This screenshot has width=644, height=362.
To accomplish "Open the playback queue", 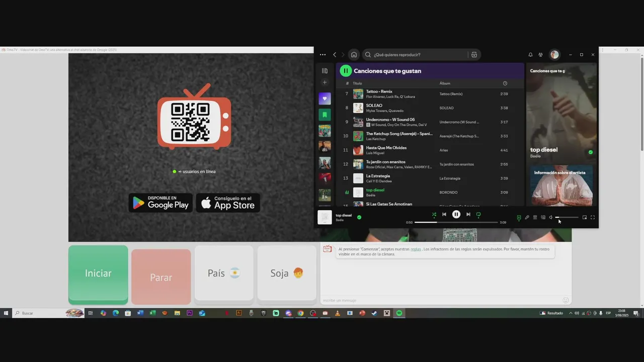I will tap(535, 218).
